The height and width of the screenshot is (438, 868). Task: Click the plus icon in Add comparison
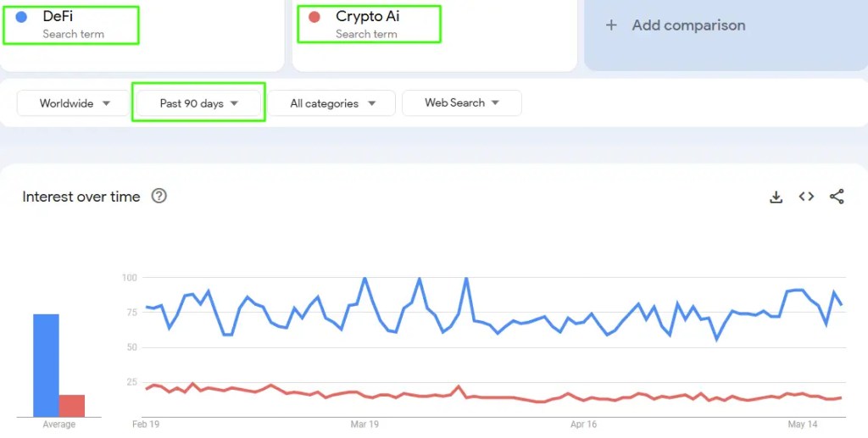(610, 25)
